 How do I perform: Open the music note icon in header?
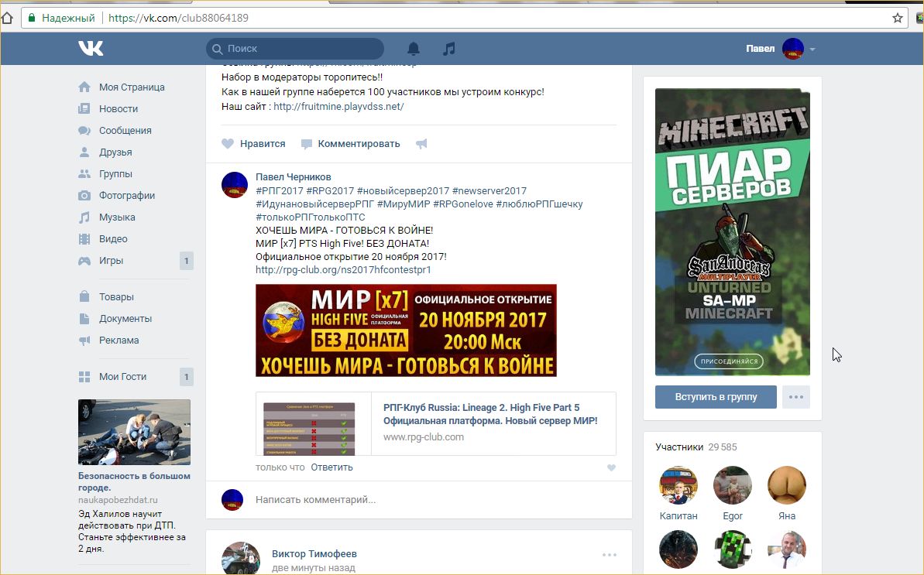click(x=449, y=49)
